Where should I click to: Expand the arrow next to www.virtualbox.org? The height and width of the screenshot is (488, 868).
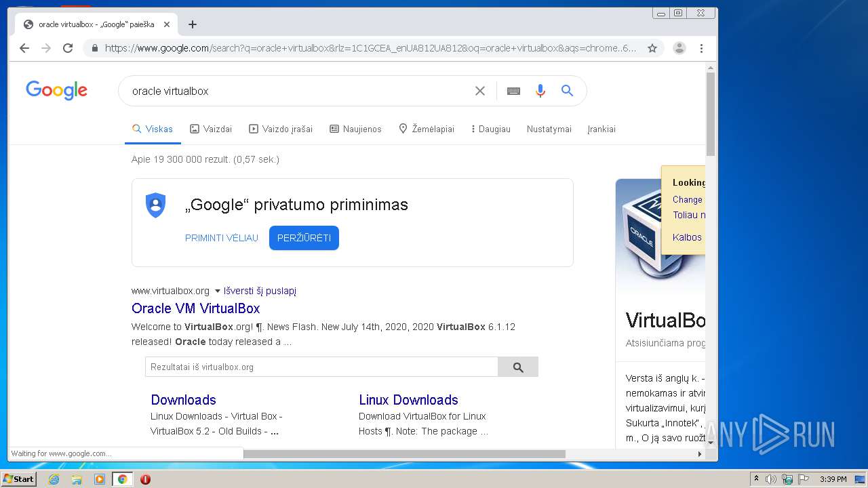218,291
